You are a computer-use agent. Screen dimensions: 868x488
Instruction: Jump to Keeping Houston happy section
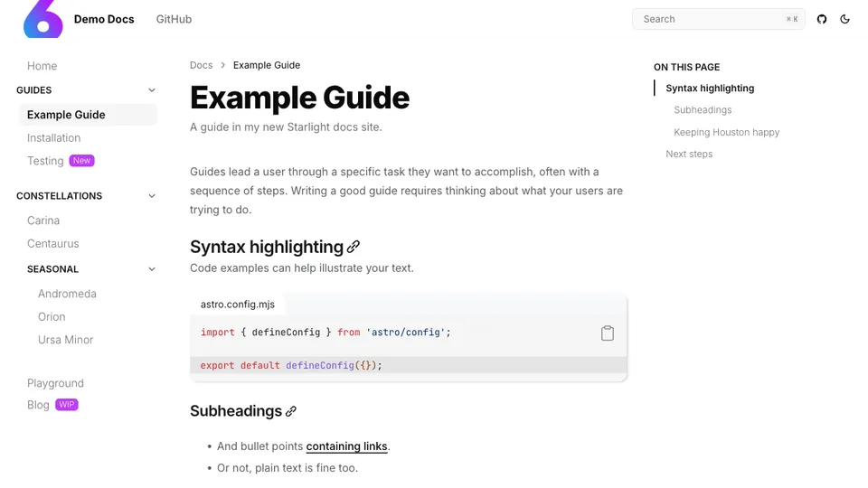pyautogui.click(x=726, y=132)
